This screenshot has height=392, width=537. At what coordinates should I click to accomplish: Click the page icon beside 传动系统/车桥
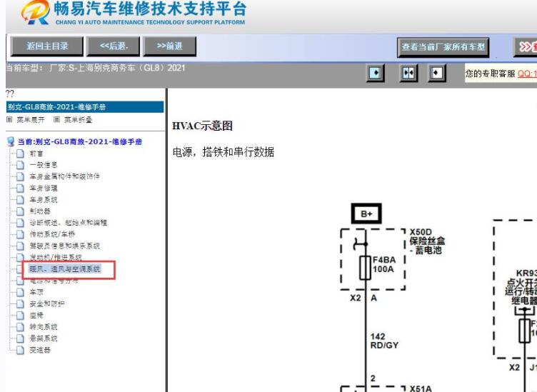(x=20, y=234)
